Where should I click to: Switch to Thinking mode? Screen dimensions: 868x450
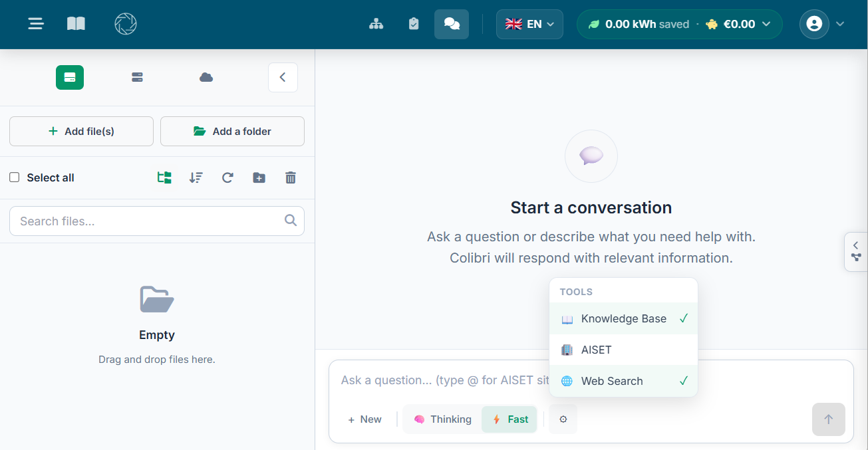click(442, 419)
